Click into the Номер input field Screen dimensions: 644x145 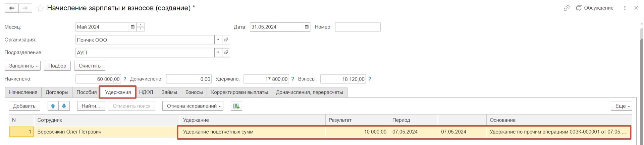coord(358,27)
